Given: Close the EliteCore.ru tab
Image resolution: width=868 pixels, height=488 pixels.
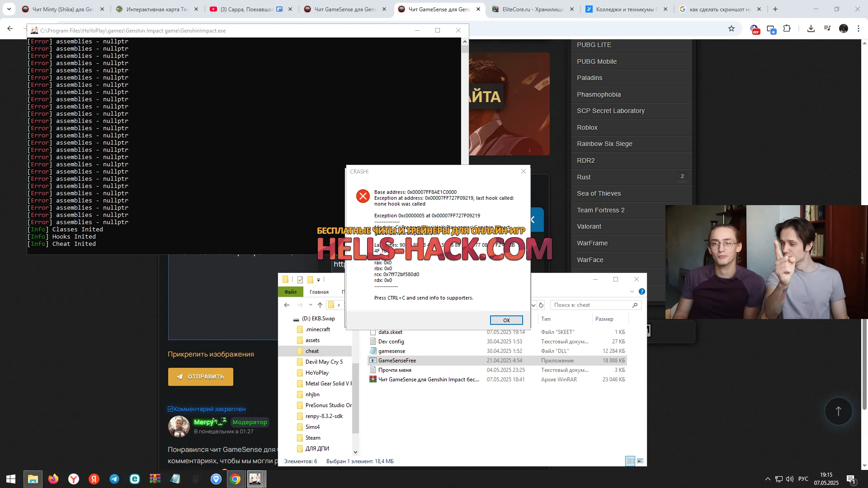Looking at the screenshot, I should [x=572, y=9].
